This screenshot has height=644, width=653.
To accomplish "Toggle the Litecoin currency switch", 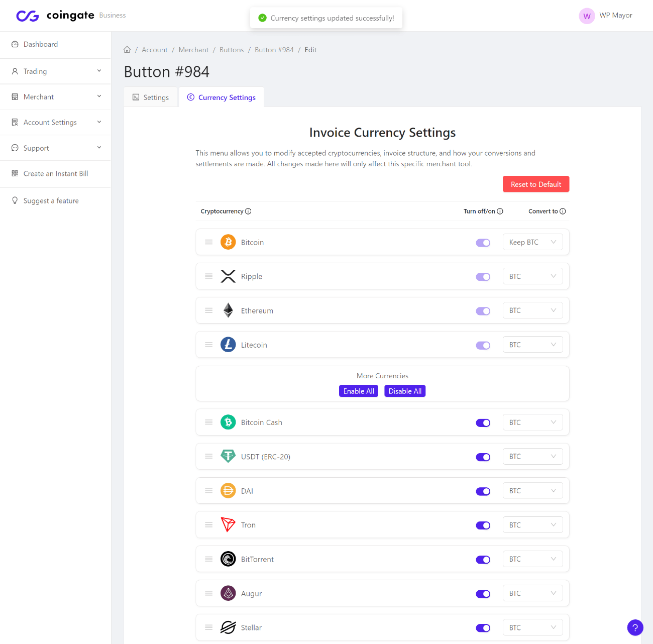I will [x=483, y=345].
